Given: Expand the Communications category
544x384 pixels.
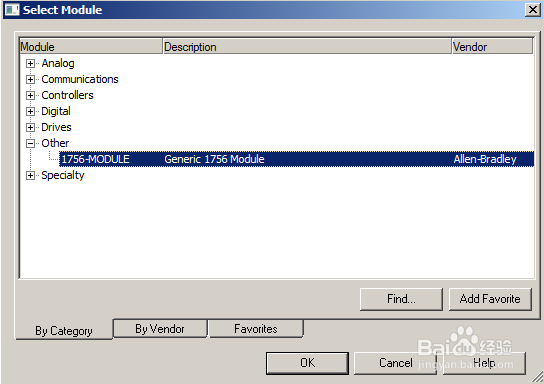Looking at the screenshot, I should (30, 79).
